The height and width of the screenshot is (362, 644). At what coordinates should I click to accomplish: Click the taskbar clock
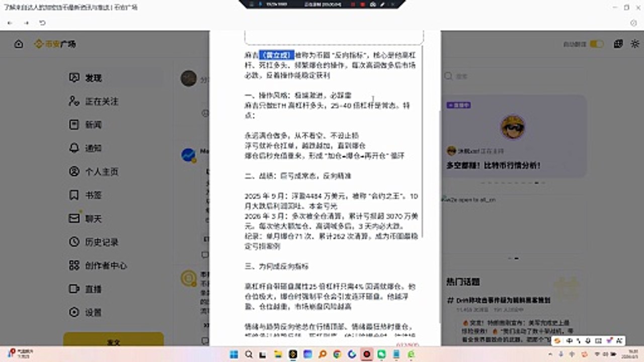click(630, 354)
